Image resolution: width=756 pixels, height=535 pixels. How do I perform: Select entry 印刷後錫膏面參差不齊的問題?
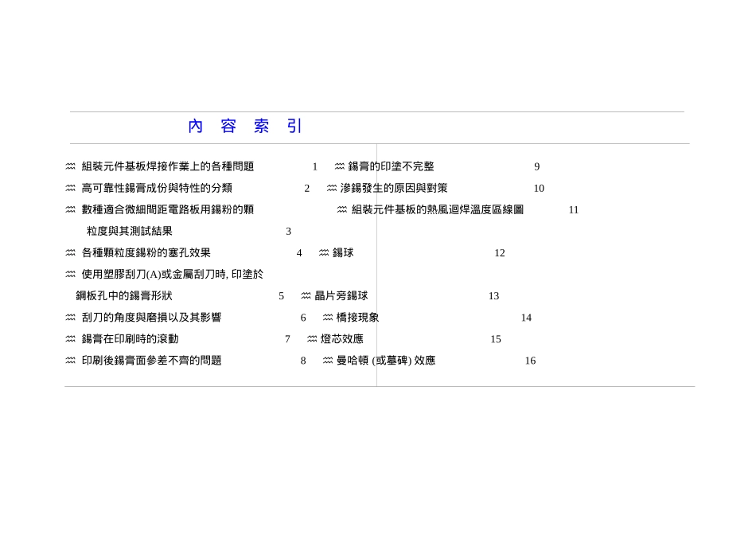151,361
